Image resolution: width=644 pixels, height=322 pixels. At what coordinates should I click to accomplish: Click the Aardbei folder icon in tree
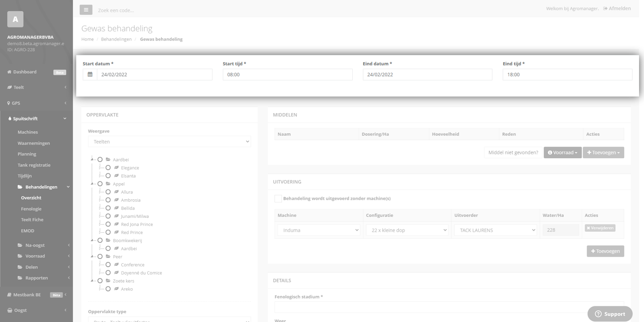point(108,160)
